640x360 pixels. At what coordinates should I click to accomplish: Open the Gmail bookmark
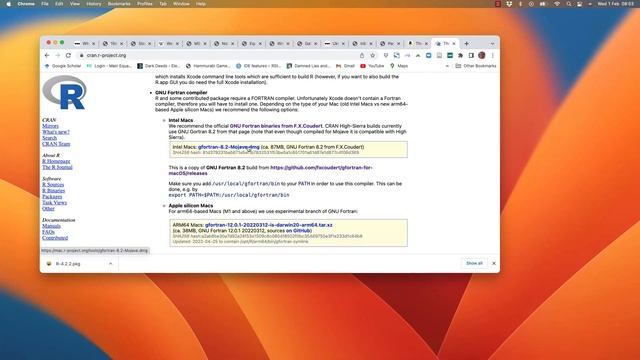345,66
